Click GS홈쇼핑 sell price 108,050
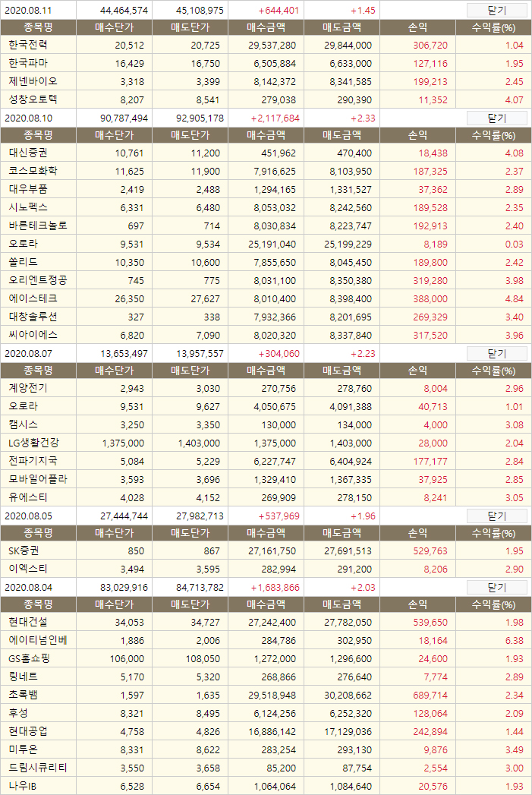 203,659
